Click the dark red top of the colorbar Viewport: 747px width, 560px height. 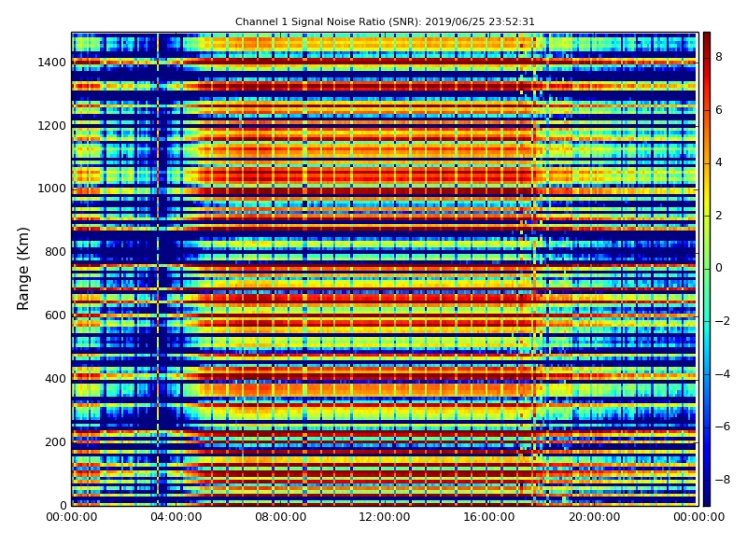[x=707, y=40]
